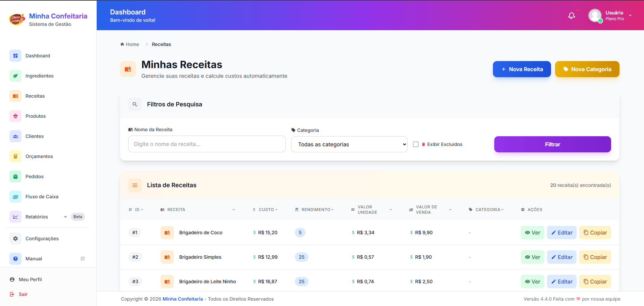The height and width of the screenshot is (306, 644).
Task: Click Ver for Brigadeiro Simples
Action: point(532,257)
